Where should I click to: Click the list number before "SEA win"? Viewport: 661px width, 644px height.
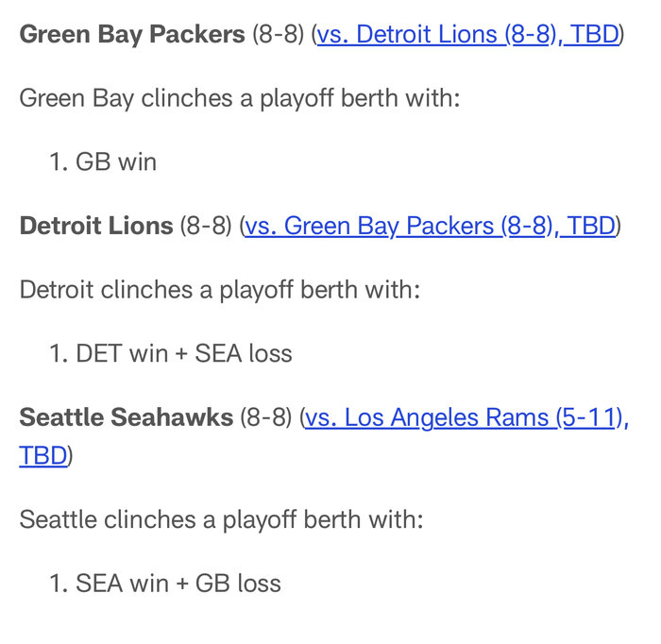point(57,584)
